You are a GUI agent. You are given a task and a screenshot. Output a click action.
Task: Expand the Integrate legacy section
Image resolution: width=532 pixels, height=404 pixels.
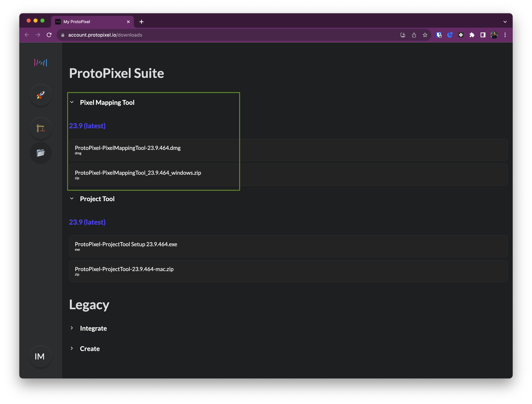tap(72, 328)
